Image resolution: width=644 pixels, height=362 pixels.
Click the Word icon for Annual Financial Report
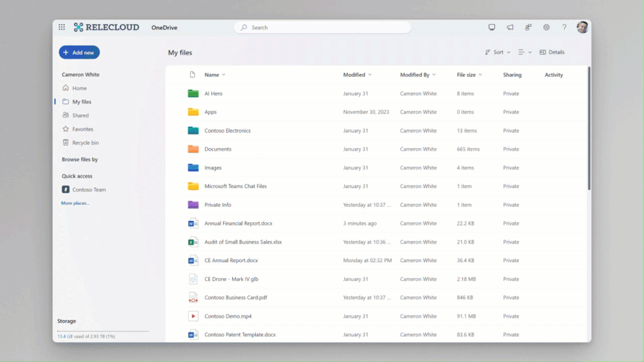[x=193, y=224]
